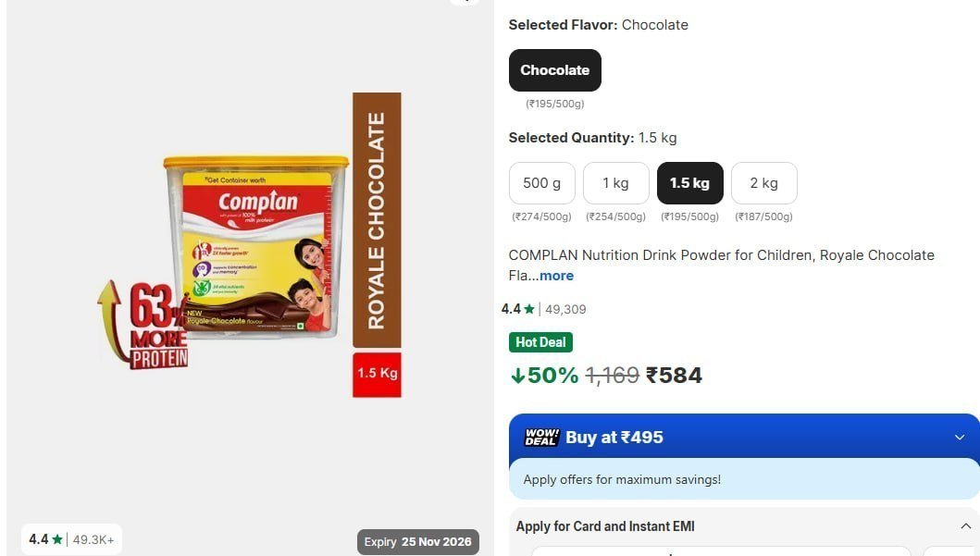Pick the 1.5 kg quantity option
This screenshot has width=980, height=556.
[x=690, y=183]
